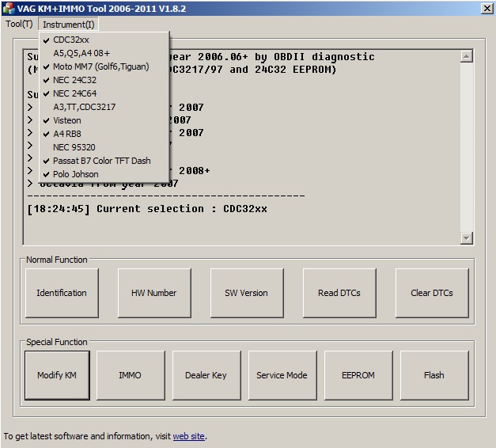Click the Dealer Key button
Screen dimensions: 496x448
[x=206, y=375]
